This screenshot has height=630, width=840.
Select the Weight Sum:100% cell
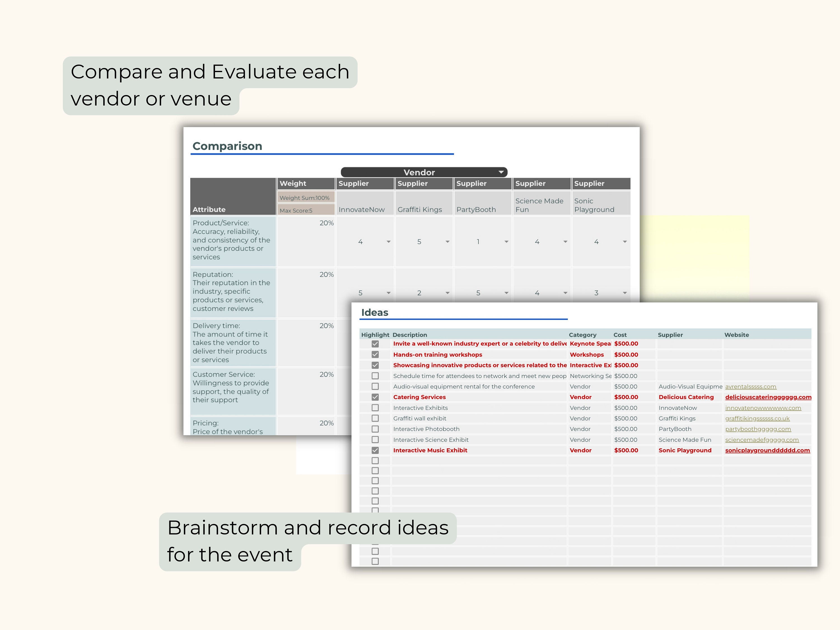(305, 197)
